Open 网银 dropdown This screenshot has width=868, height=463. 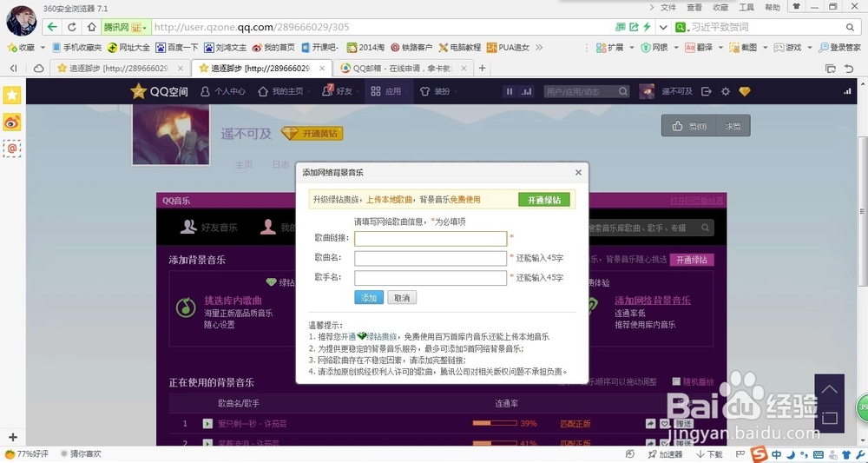click(x=660, y=48)
